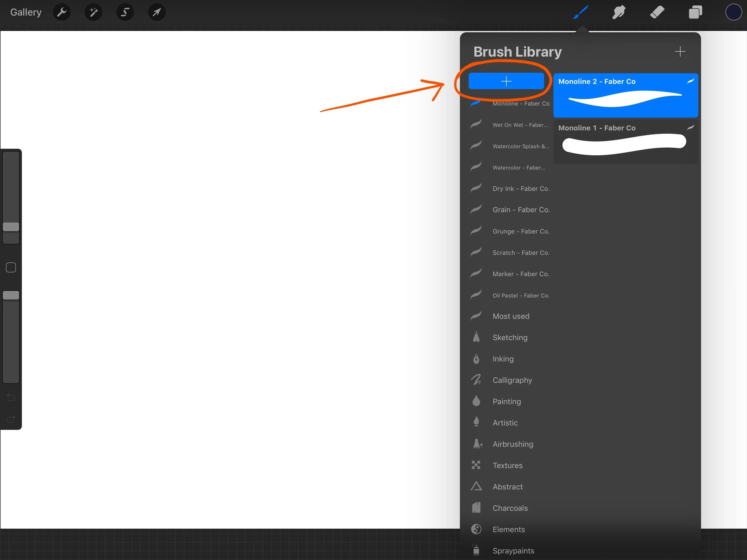Image resolution: width=747 pixels, height=560 pixels.
Task: Choose the Monoline 1 - Faber Co brush
Action: coord(625,142)
